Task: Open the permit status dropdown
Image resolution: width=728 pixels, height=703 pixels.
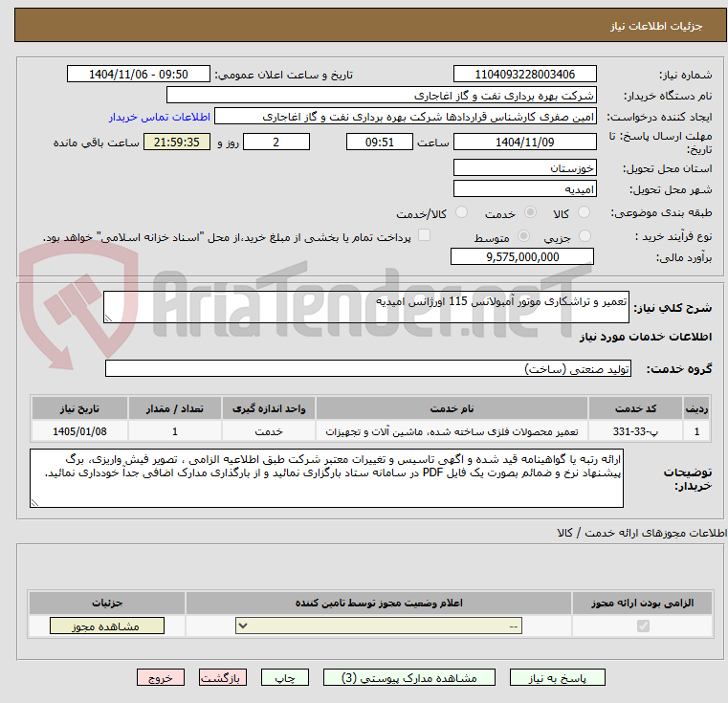Action: click(379, 626)
